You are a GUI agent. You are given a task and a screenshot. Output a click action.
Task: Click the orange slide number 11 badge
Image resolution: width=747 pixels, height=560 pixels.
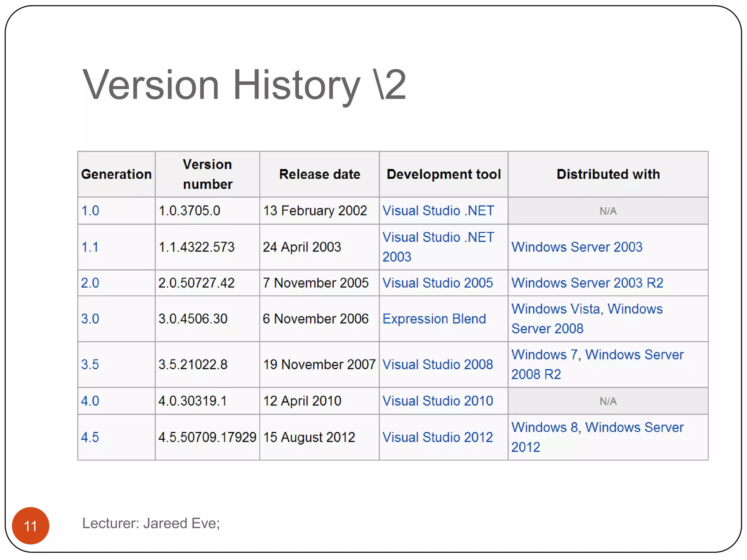(31, 526)
